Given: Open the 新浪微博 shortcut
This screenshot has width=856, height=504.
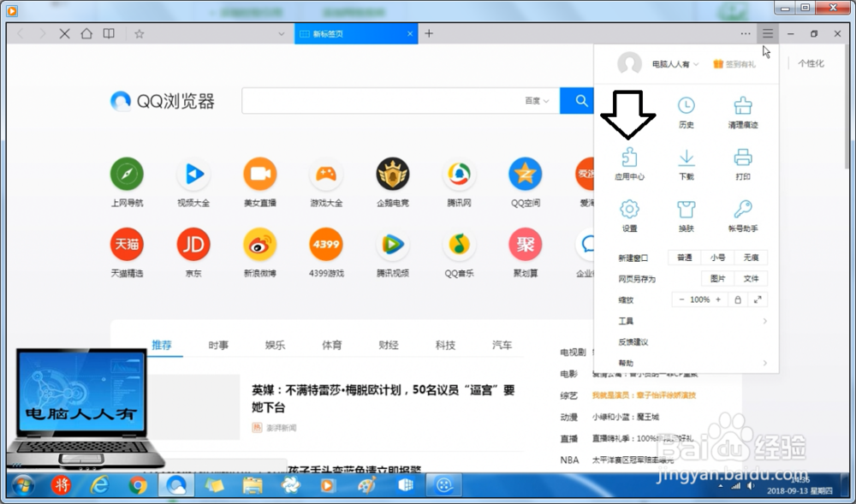Looking at the screenshot, I should [x=260, y=252].
